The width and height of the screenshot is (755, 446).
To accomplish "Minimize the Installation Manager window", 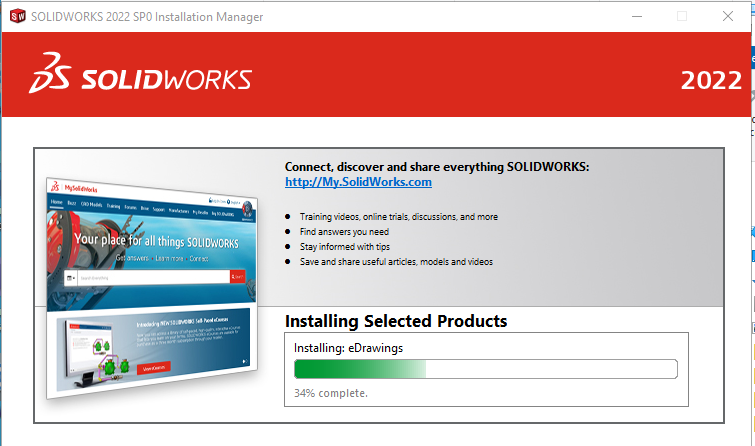I will pyautogui.click(x=637, y=16).
